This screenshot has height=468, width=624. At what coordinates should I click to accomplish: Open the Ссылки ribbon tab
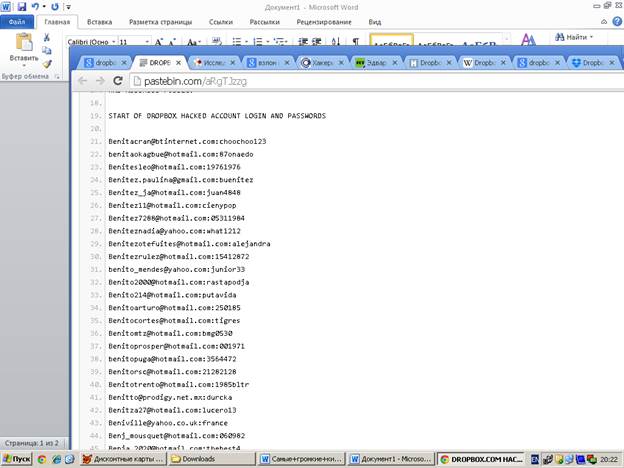tap(221, 22)
